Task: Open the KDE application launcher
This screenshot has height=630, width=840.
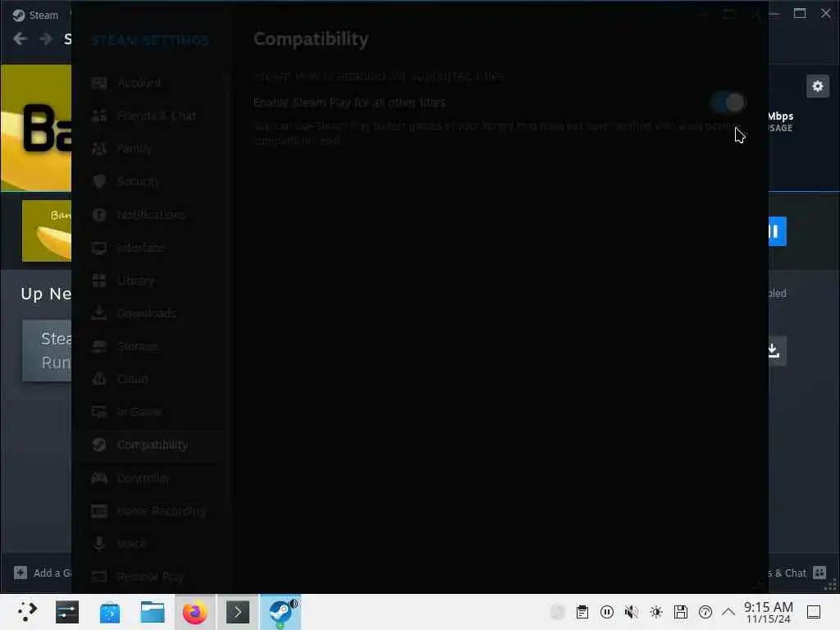Action: pos(25,612)
